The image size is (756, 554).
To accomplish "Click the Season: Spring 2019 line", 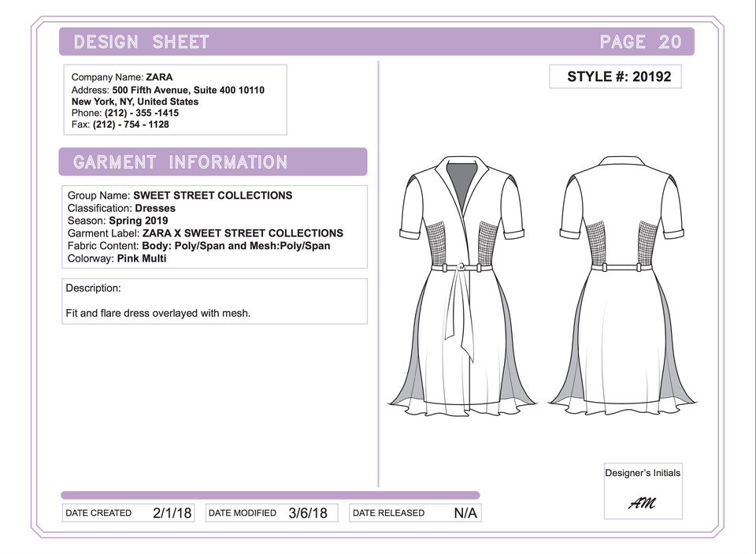I will (117, 221).
